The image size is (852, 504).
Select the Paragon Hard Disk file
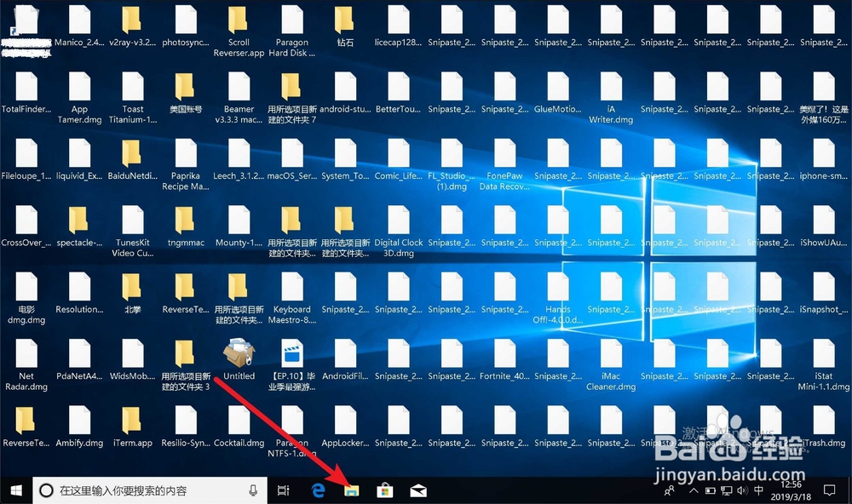[x=292, y=31]
